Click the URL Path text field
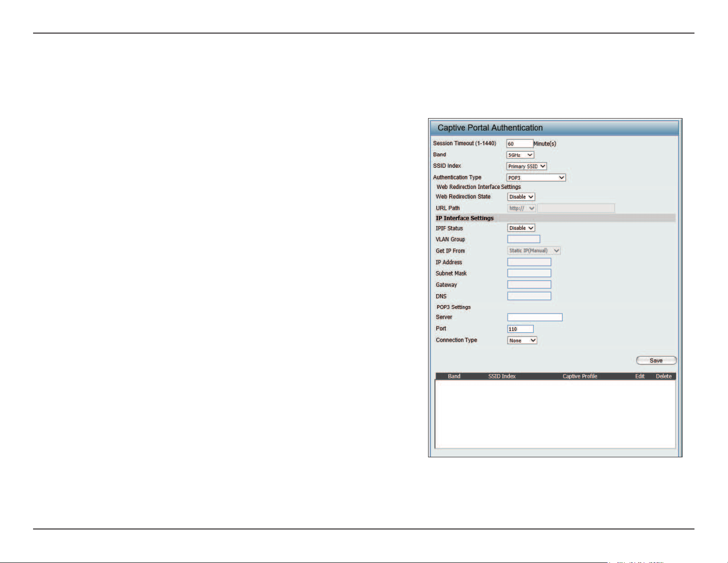This screenshot has width=728, height=563. point(576,208)
